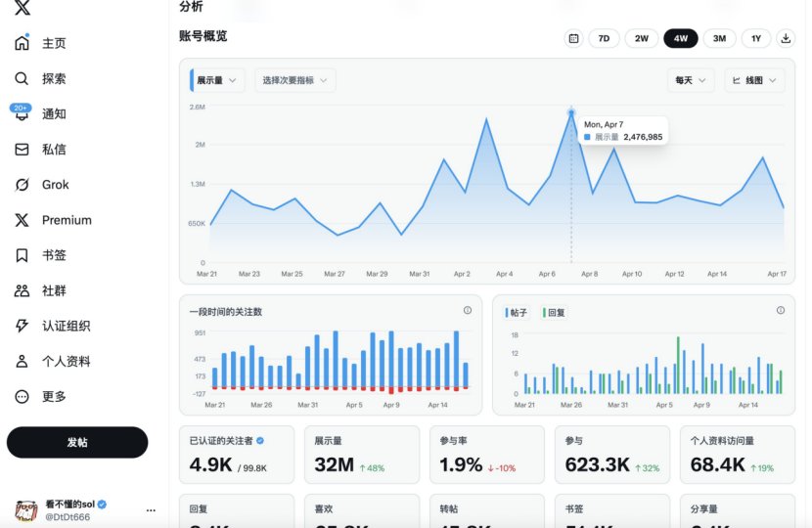Screen dimensions: 812x528
Task: Open the Grok icon
Action: (x=22, y=185)
